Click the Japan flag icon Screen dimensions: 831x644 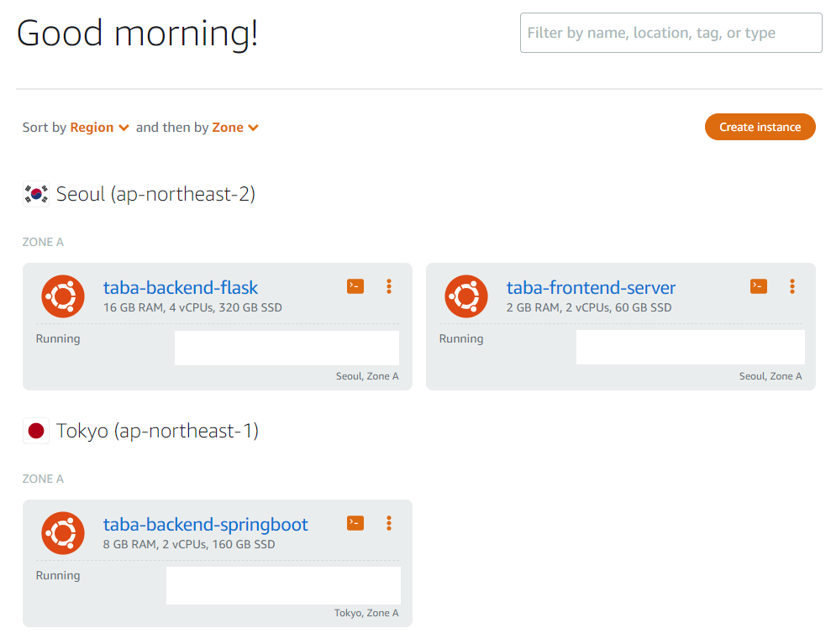36,431
